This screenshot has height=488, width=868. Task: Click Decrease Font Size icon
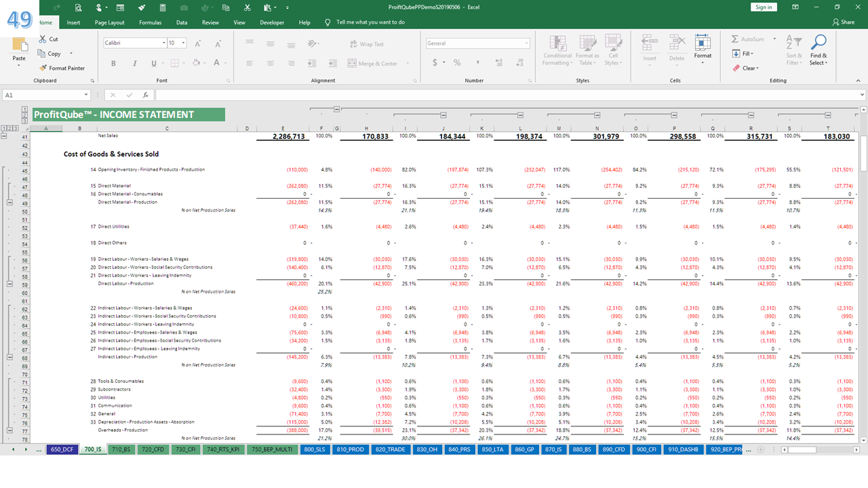click(217, 43)
